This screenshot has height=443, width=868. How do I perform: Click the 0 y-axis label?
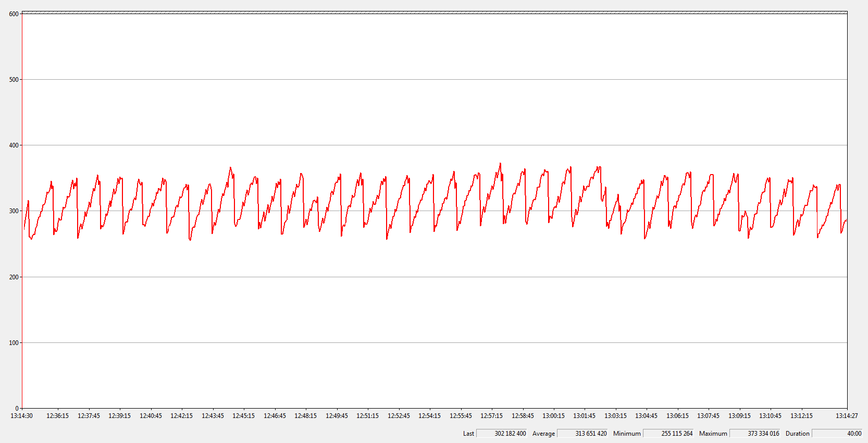tap(17, 409)
